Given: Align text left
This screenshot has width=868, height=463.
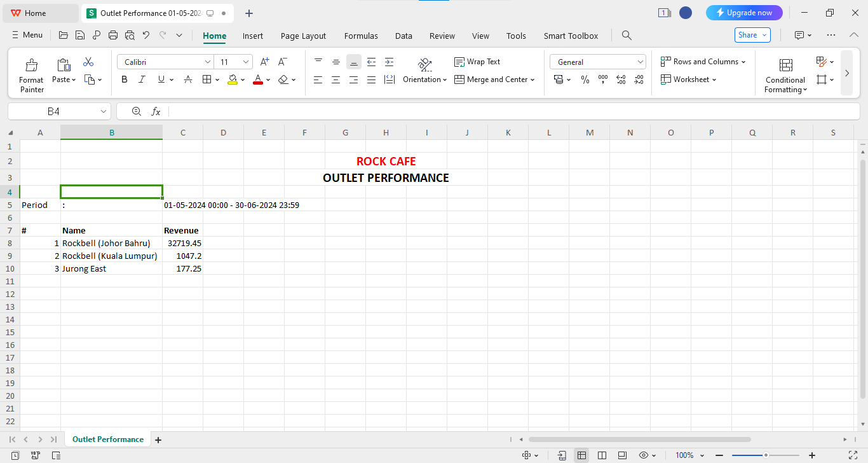Looking at the screenshot, I should [x=318, y=79].
